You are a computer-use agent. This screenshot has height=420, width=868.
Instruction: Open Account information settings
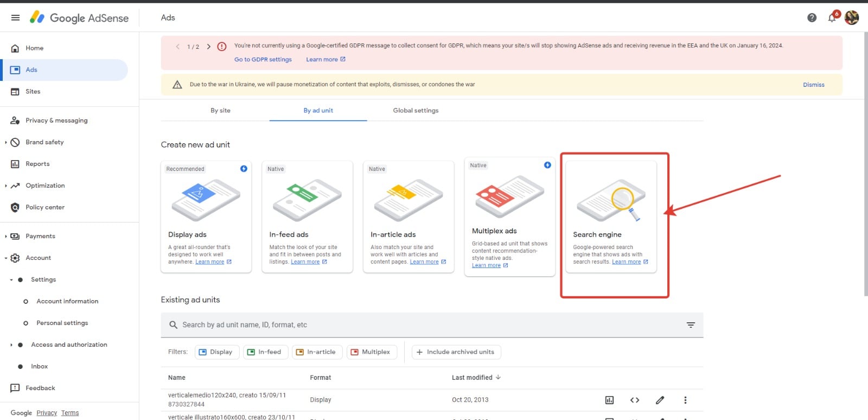point(67,301)
